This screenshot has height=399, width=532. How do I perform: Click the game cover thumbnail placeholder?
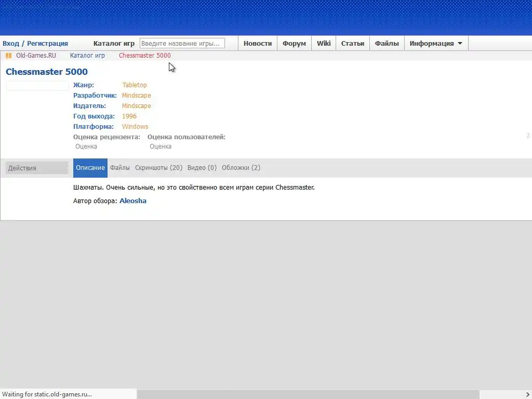coord(37,86)
